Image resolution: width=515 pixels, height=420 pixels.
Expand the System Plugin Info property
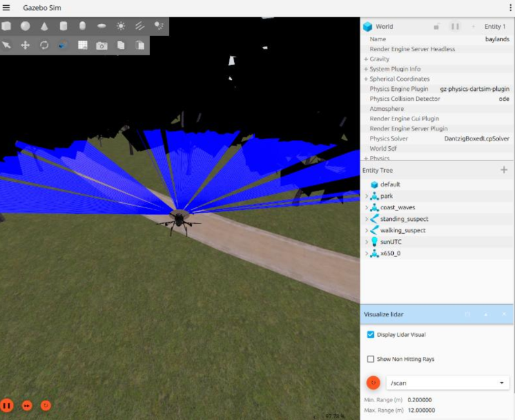pyautogui.click(x=366, y=69)
